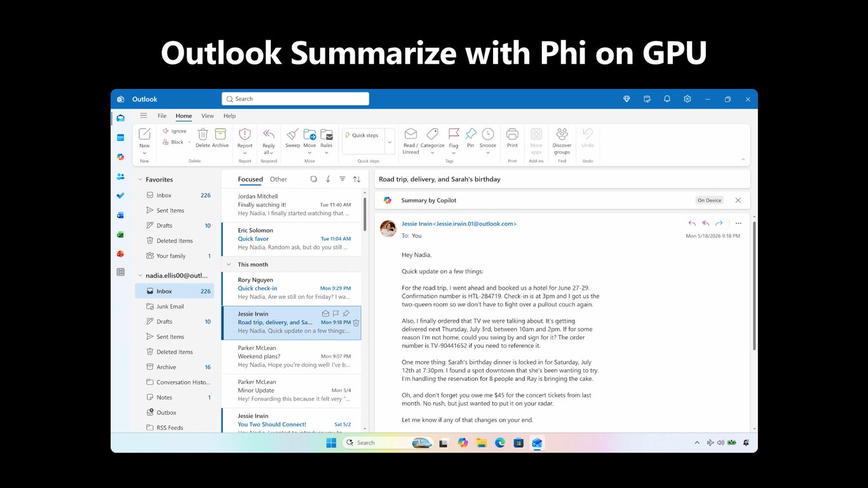
Task: Open the sort order arrows menu
Action: 356,179
